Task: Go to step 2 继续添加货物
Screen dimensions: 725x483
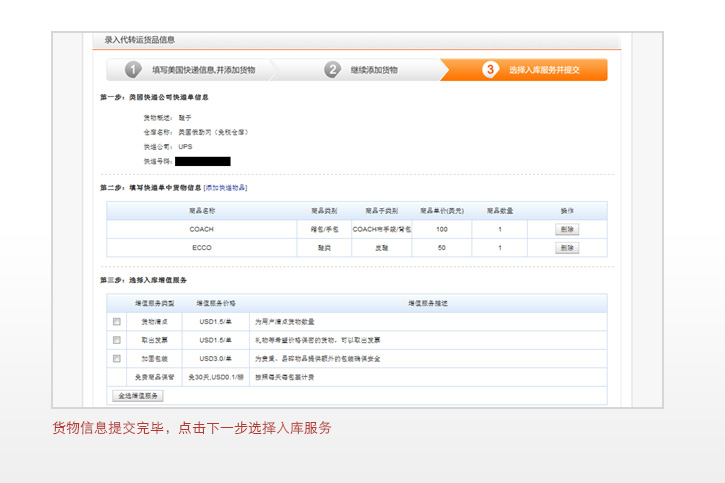Action: [373, 70]
